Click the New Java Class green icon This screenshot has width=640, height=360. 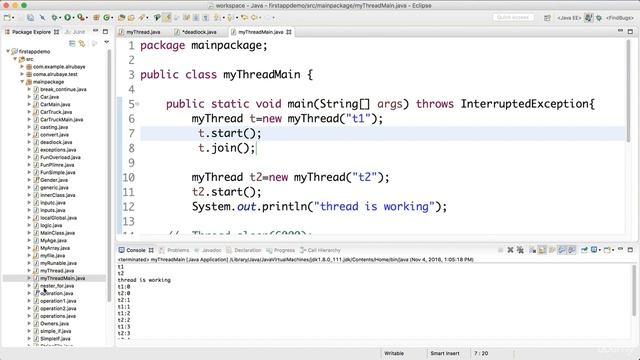tap(107, 18)
